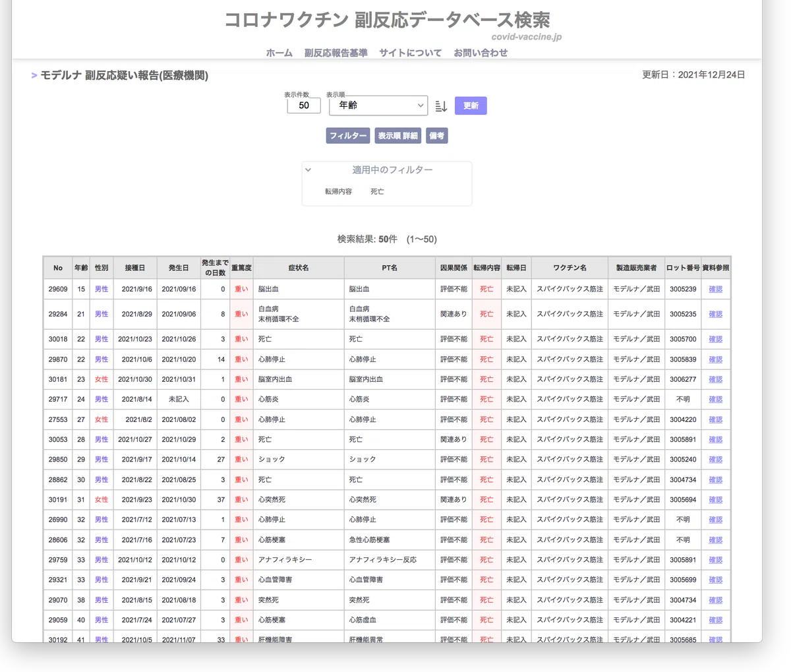
Task: Click 心筋炎 symptom cell in row 29717
Action: [299, 399]
